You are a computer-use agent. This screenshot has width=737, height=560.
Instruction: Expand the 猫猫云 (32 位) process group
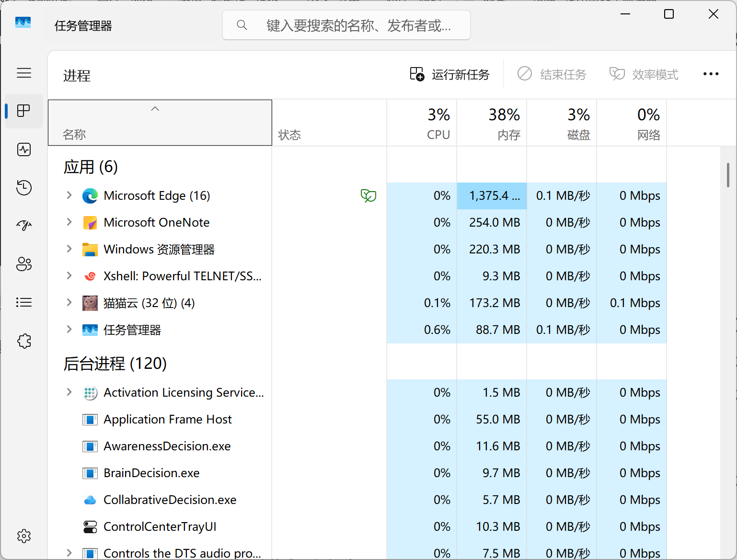69,302
